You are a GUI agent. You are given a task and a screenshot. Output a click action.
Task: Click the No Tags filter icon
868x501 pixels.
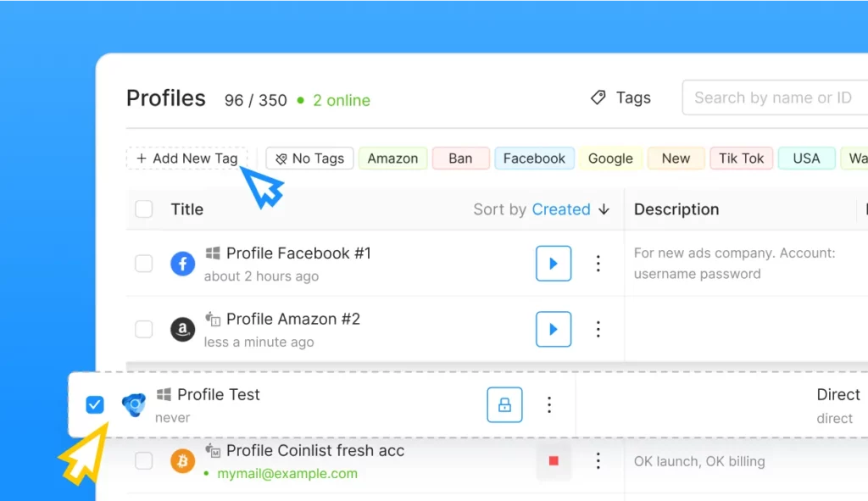280,159
